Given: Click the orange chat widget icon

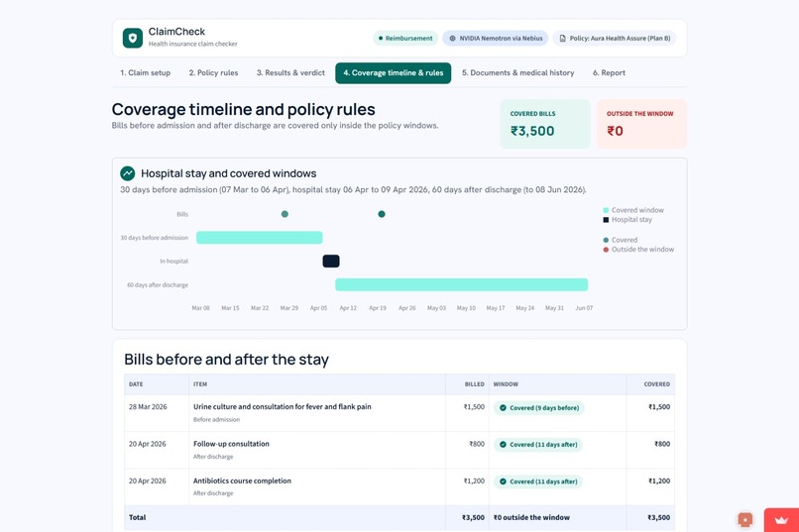Looking at the screenshot, I should point(745,520).
